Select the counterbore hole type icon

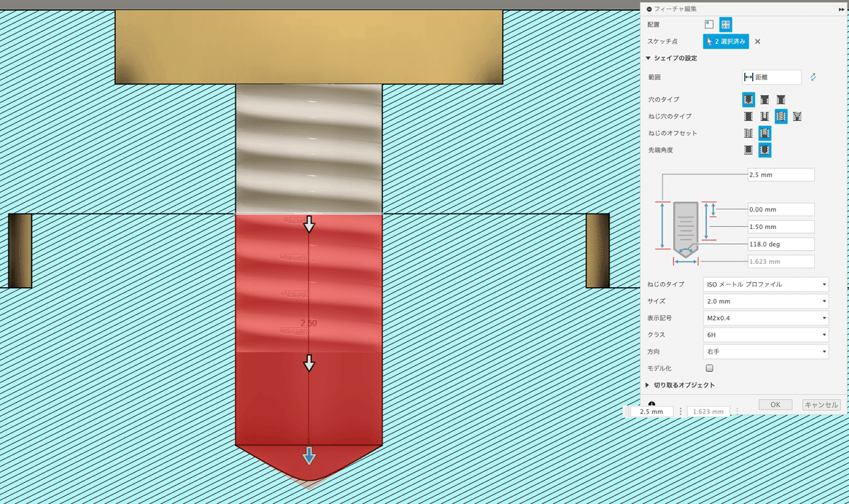point(765,100)
